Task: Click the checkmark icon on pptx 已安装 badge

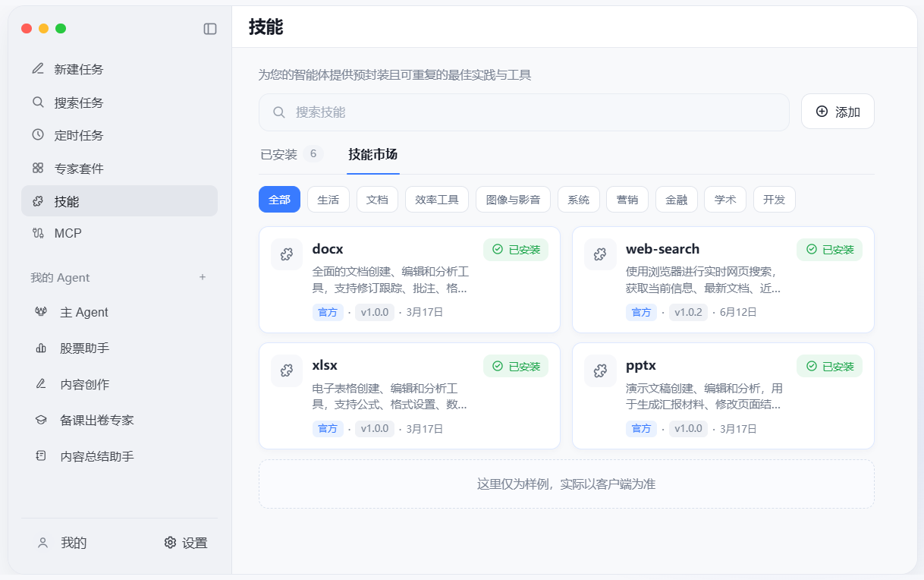Action: (811, 366)
